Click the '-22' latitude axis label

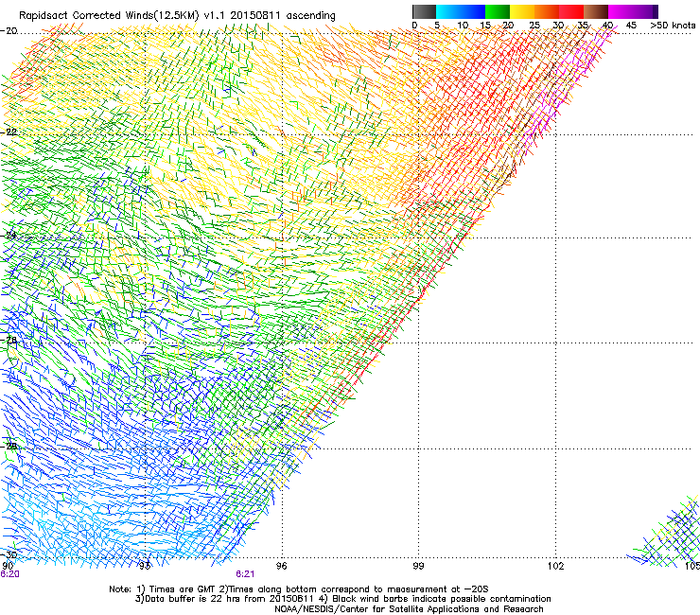9,132
